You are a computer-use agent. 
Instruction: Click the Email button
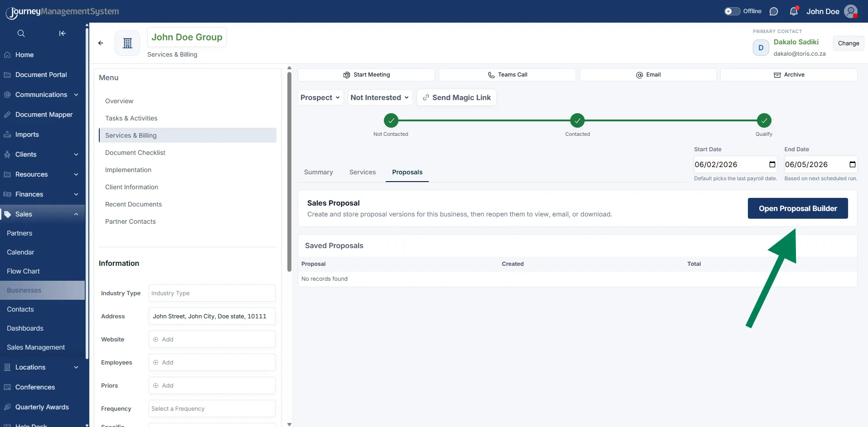tap(648, 75)
